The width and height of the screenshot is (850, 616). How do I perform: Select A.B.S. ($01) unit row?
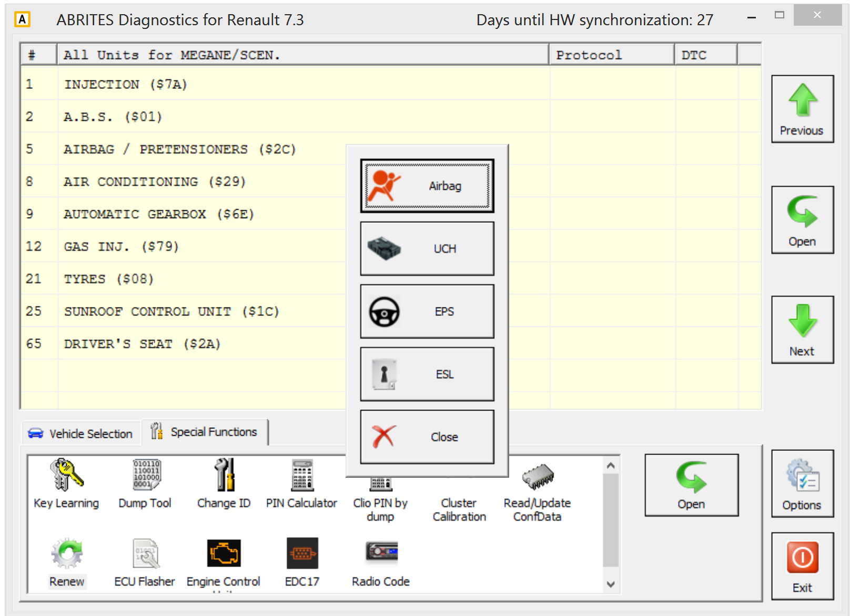coord(391,117)
